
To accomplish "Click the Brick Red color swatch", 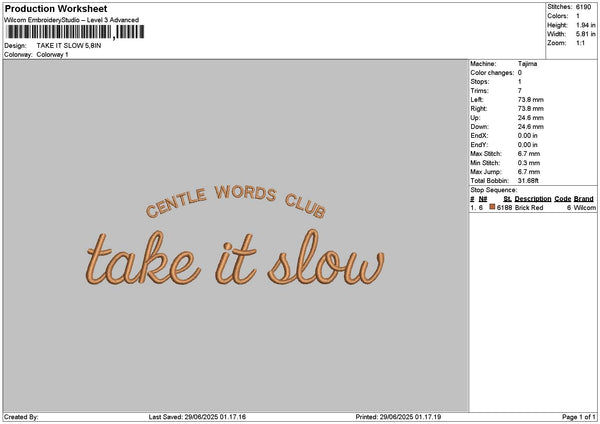I will [x=492, y=207].
